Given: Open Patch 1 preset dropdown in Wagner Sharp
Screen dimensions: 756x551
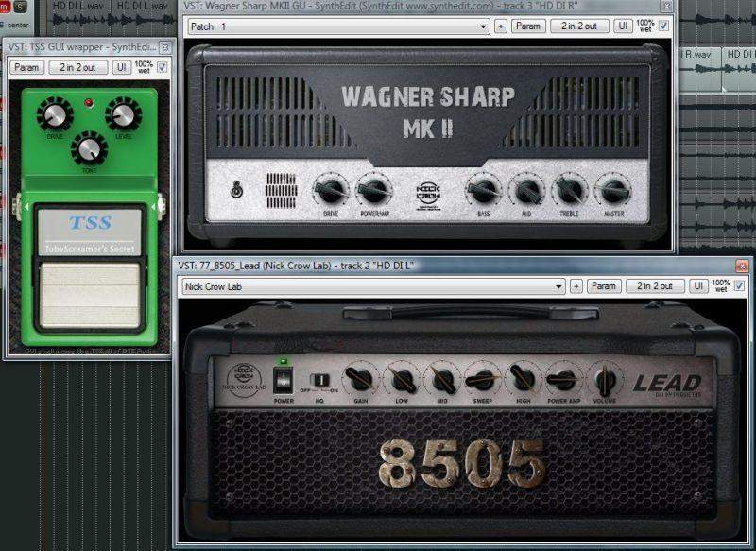Looking at the screenshot, I should click(x=338, y=26).
